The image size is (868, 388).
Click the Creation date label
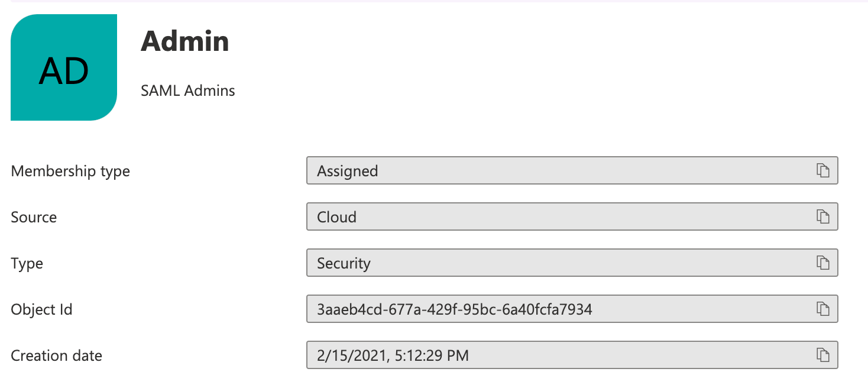(x=56, y=355)
